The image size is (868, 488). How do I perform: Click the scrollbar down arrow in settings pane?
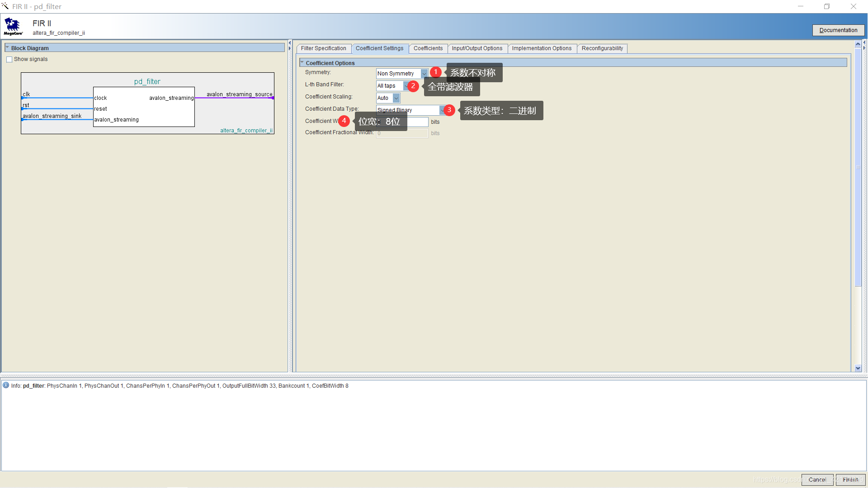point(858,368)
